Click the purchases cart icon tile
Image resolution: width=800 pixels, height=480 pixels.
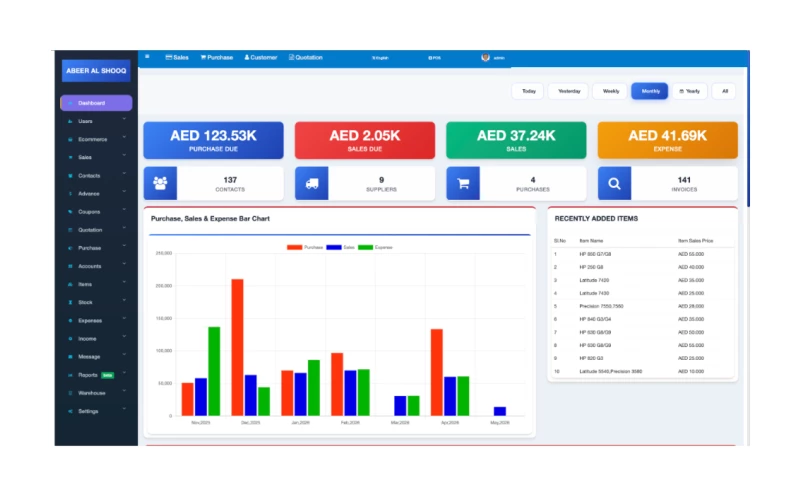[x=463, y=183]
